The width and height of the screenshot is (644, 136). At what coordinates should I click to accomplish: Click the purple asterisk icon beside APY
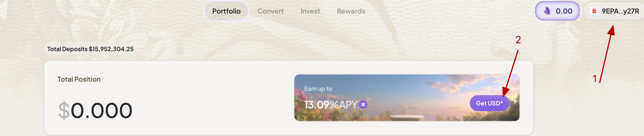(x=363, y=105)
